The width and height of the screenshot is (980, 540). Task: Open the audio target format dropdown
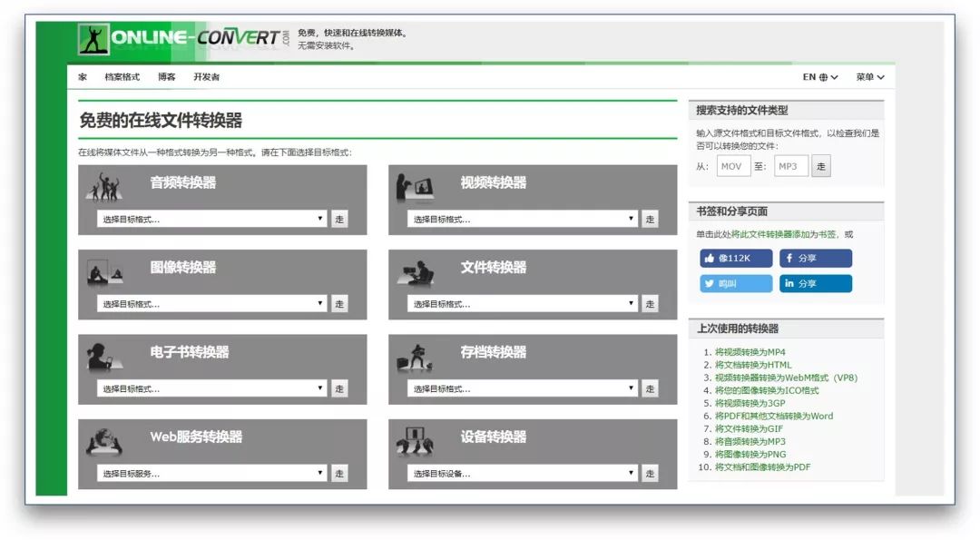[211, 218]
